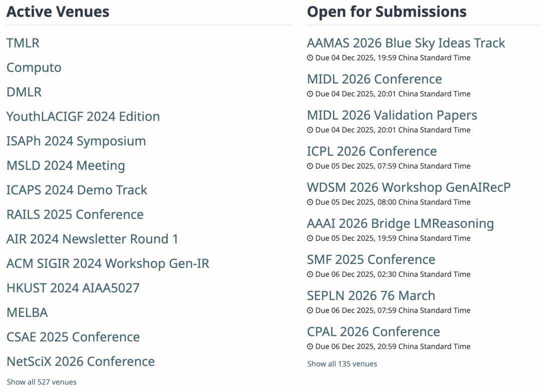
Task: Select RAILS 2025 Conference
Action: tap(75, 215)
